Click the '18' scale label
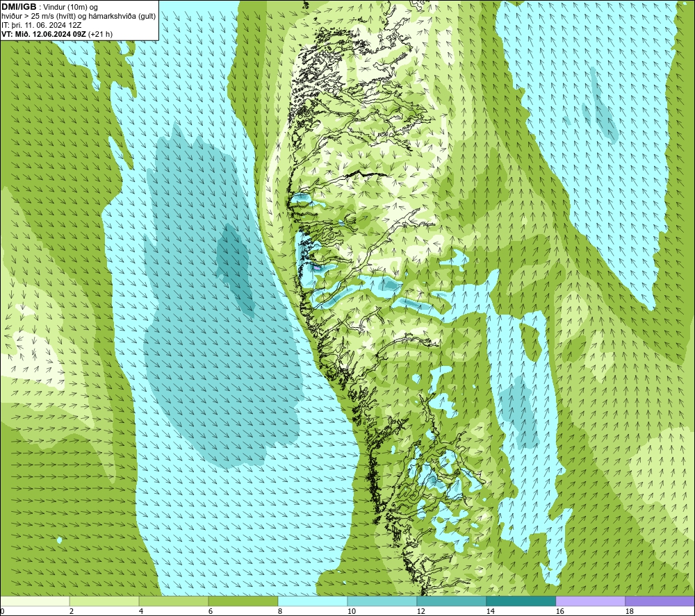The height and width of the screenshot is (616, 695). pos(629,612)
